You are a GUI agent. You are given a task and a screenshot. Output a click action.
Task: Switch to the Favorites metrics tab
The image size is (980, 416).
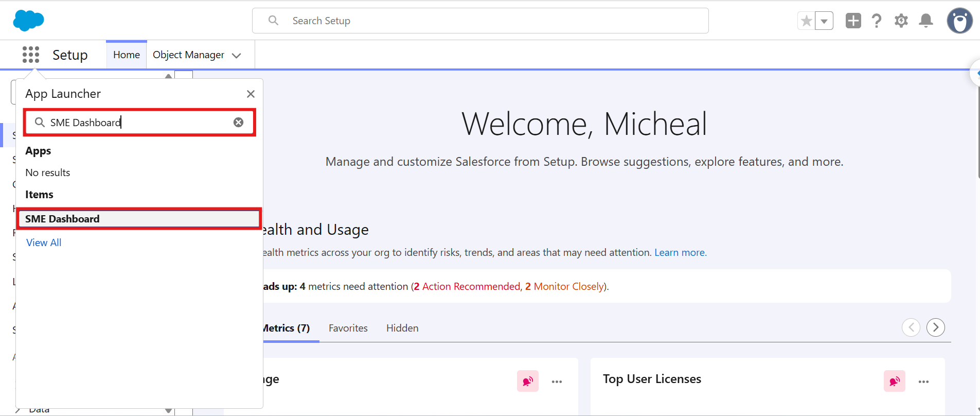point(348,328)
